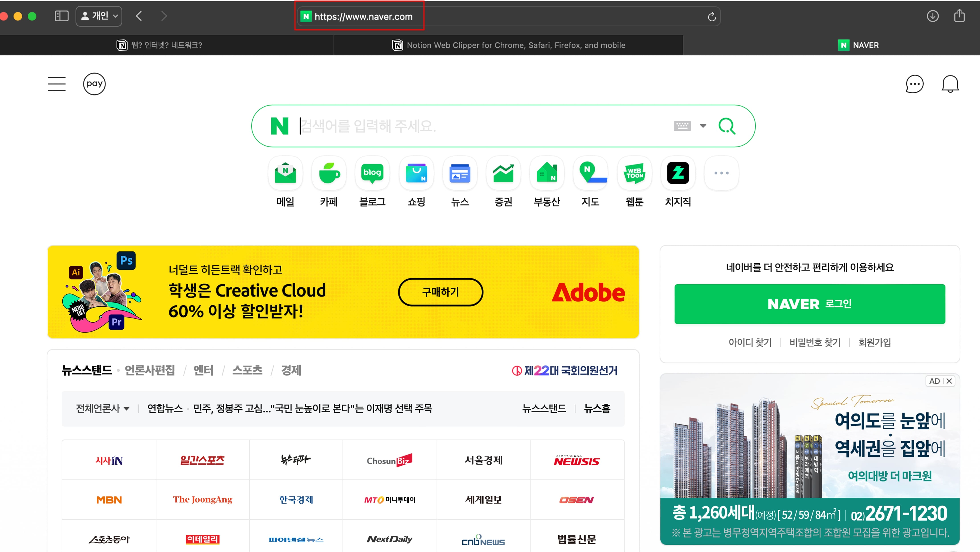Open the Map (지도) shortcut icon
980x552 pixels.
point(590,173)
